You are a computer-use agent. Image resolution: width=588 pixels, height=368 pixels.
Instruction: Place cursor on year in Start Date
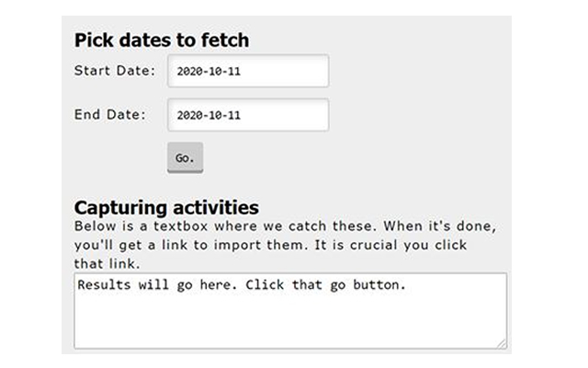[190, 72]
